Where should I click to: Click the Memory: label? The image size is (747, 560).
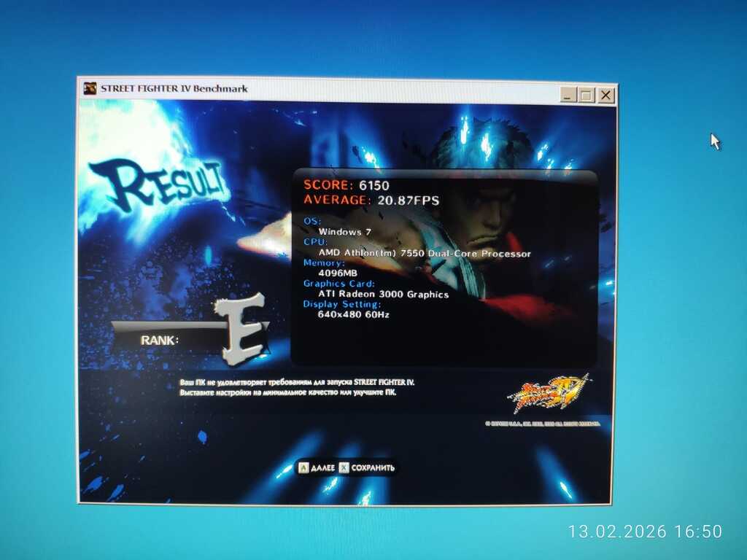[324, 262]
